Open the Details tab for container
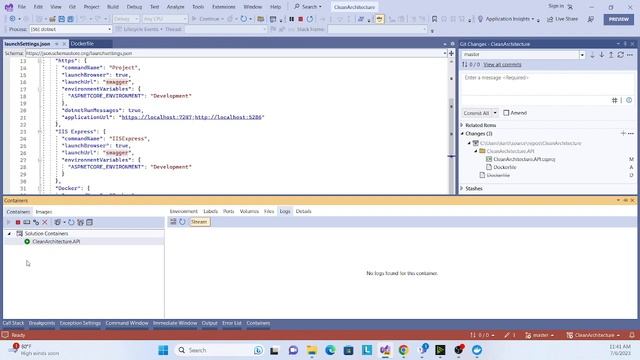The width and height of the screenshot is (640, 360). (303, 211)
